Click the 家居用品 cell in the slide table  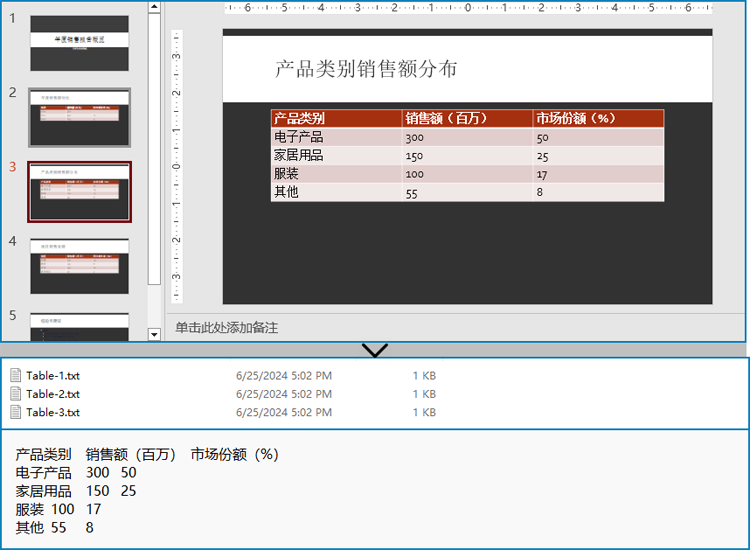point(336,155)
